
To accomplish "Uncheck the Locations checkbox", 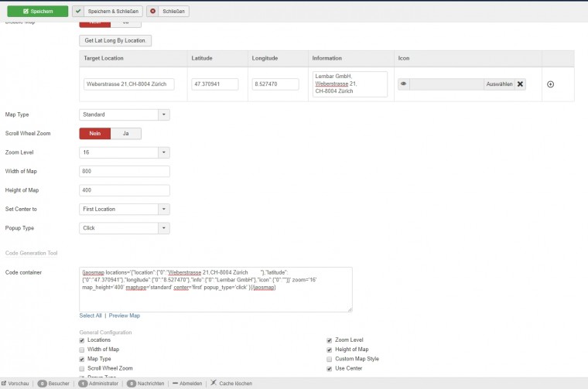I will [x=83, y=340].
